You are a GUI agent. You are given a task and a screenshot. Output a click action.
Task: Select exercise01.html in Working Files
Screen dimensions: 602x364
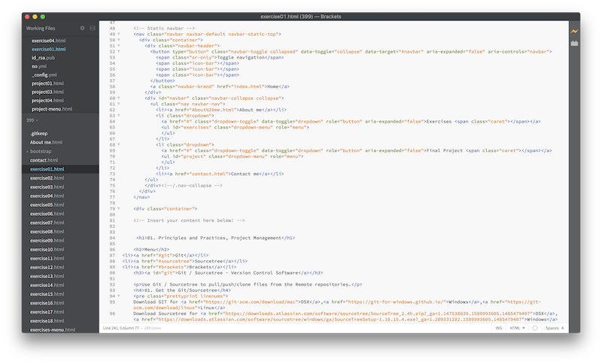[48, 49]
